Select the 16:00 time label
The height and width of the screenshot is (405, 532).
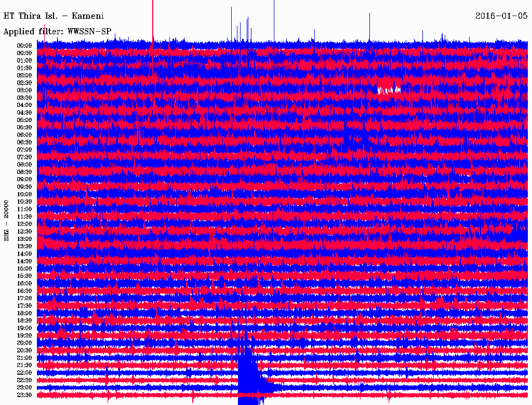24,283
